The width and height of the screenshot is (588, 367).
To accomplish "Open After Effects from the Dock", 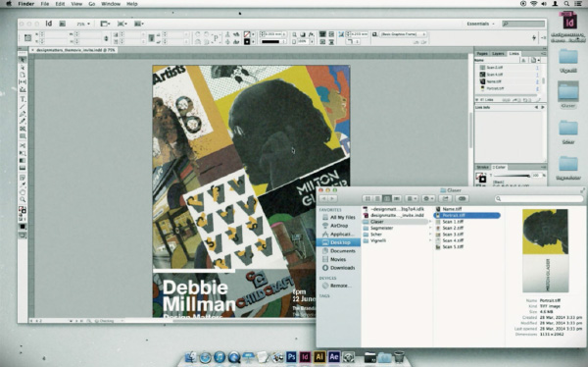I will [x=334, y=356].
